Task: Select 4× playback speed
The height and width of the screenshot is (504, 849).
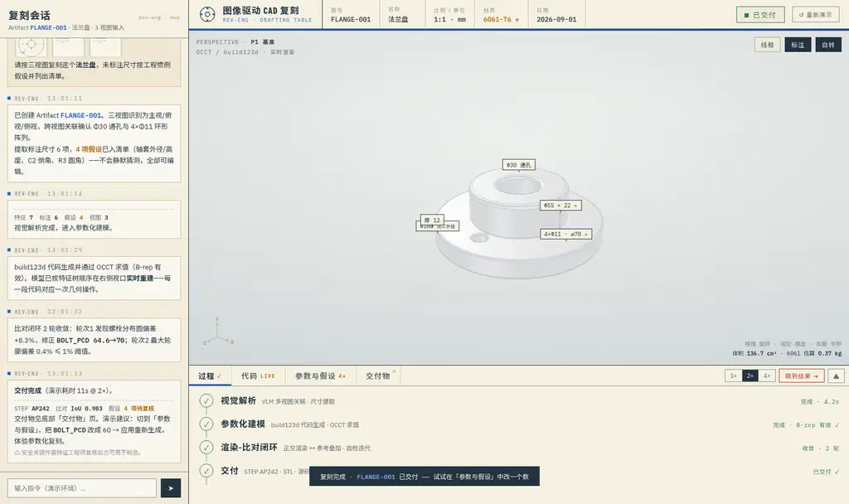Action: tap(767, 376)
